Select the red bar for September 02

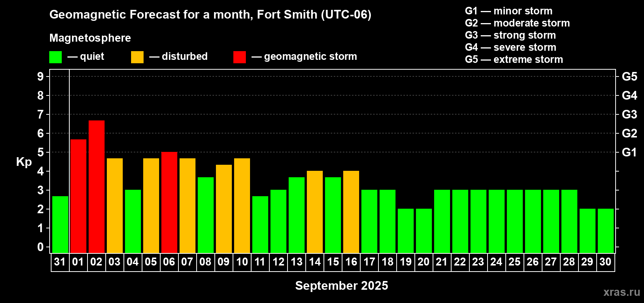click(97, 187)
